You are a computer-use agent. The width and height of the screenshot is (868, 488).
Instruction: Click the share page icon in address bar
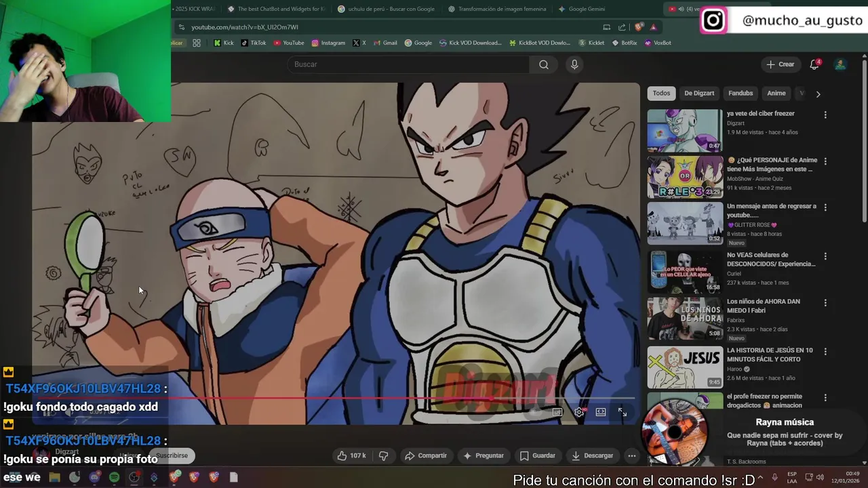coord(622,27)
